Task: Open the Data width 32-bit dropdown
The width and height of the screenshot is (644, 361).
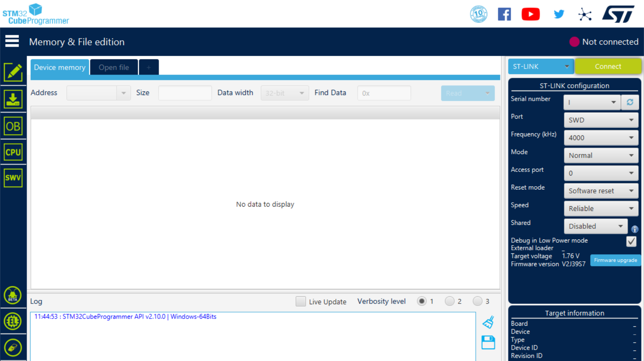Action: (285, 93)
